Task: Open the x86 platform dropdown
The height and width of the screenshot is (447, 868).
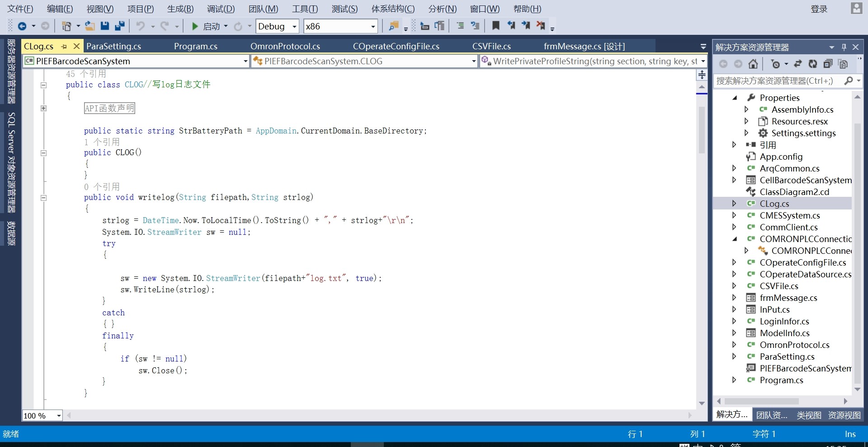Action: [x=373, y=27]
